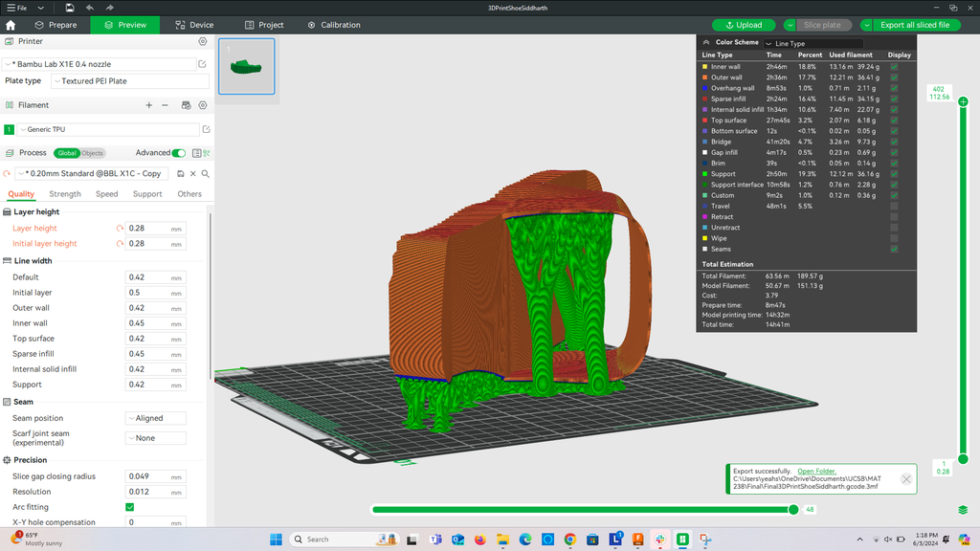Enable display of Travel lines
The width and height of the screenshot is (980, 551).
point(894,206)
